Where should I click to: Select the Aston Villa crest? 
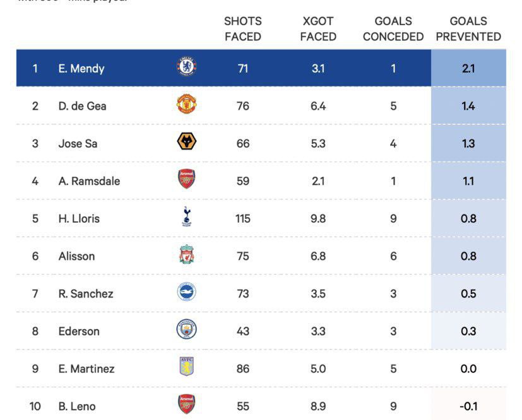pos(187,366)
